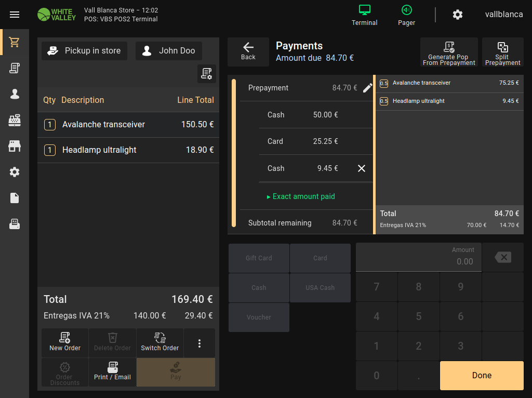Tap keypad digit 2
Viewport: 532px width, 398px height.
419,346
